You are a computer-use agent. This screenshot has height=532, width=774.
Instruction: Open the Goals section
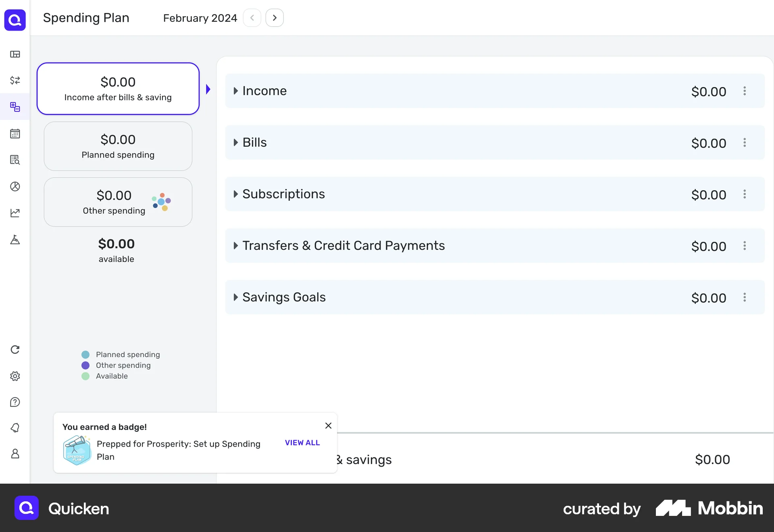[15, 240]
